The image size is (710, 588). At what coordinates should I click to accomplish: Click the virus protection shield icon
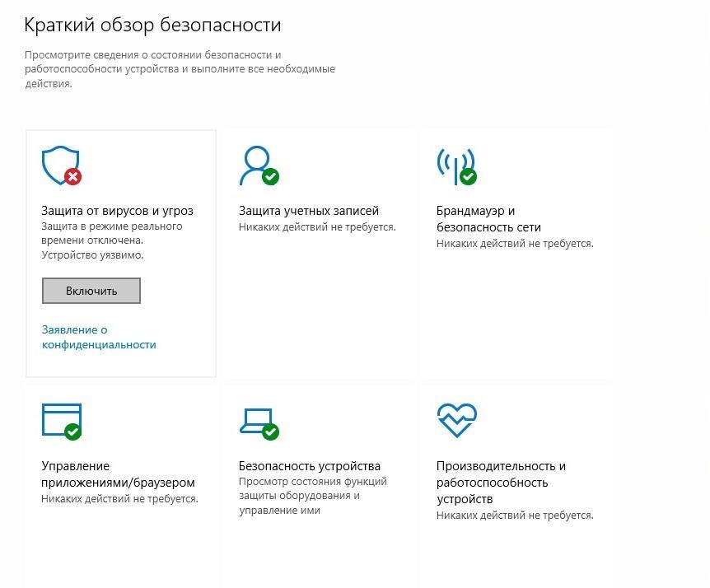pyautogui.click(x=61, y=165)
